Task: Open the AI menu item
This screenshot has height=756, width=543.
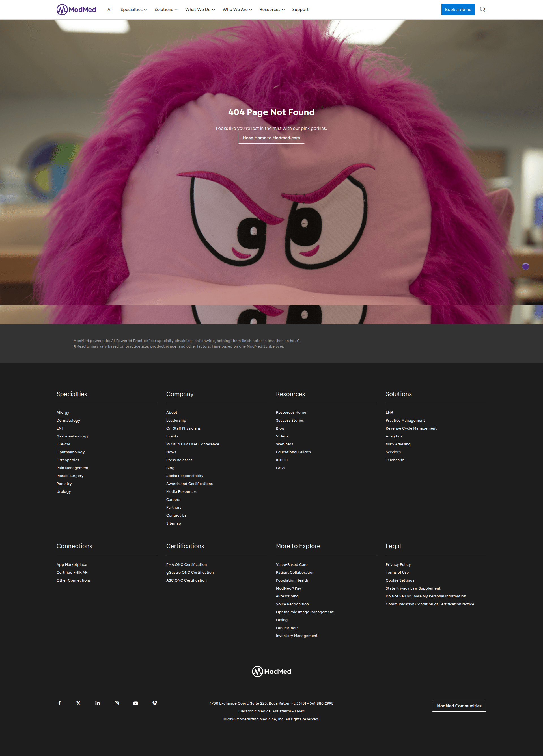Action: click(109, 10)
